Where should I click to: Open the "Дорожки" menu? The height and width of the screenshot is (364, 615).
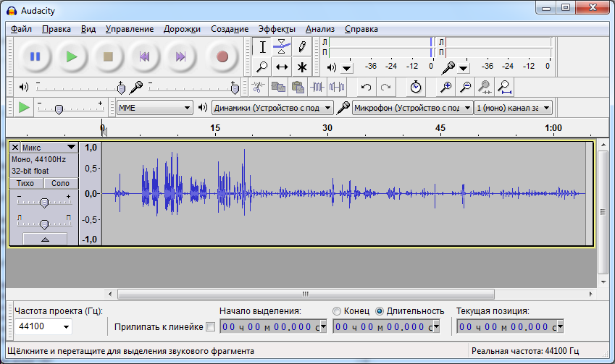coord(182,29)
